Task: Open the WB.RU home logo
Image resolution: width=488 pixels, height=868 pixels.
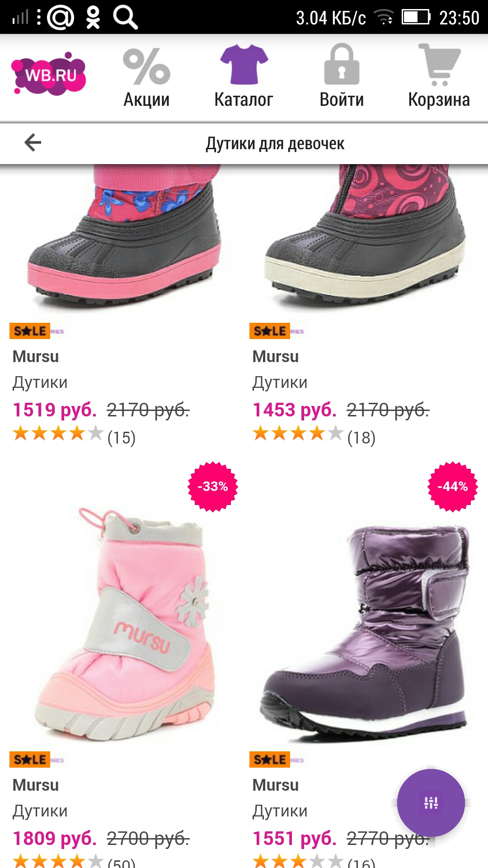Action: point(49,74)
